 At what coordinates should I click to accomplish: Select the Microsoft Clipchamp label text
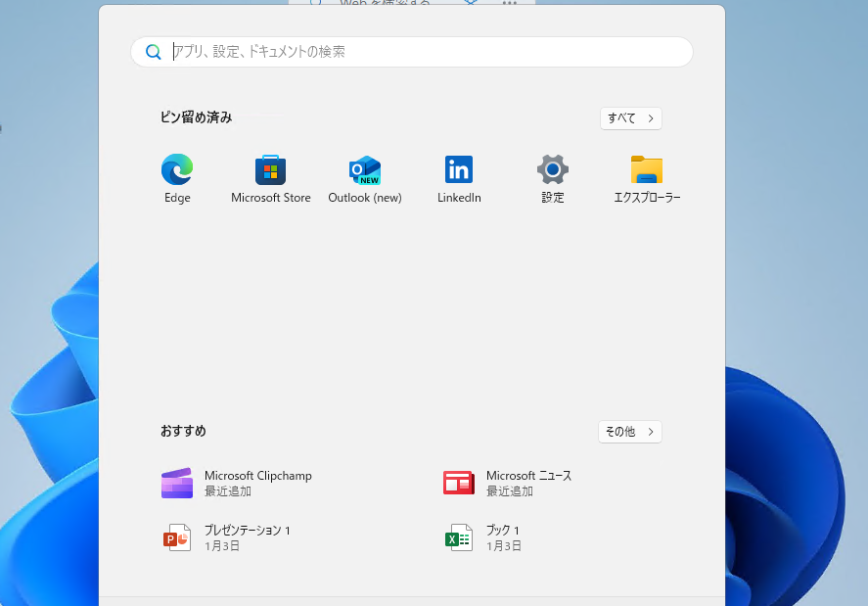[x=258, y=476]
